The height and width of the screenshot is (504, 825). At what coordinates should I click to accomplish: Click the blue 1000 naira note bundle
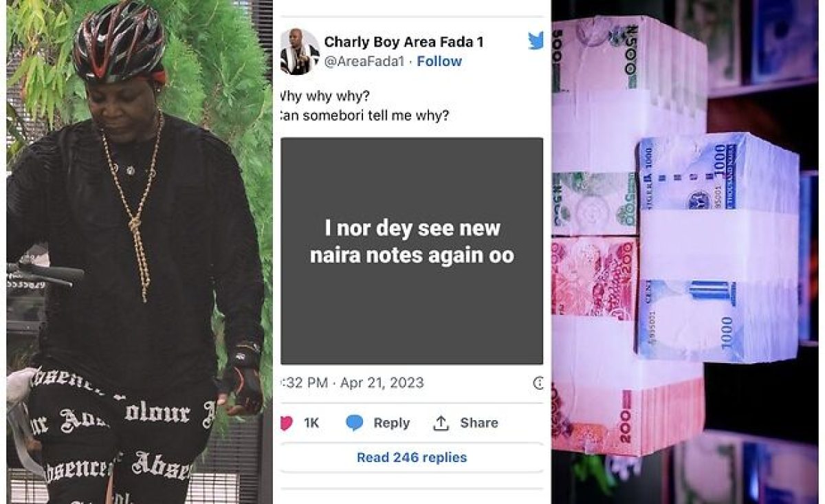pos(715,248)
